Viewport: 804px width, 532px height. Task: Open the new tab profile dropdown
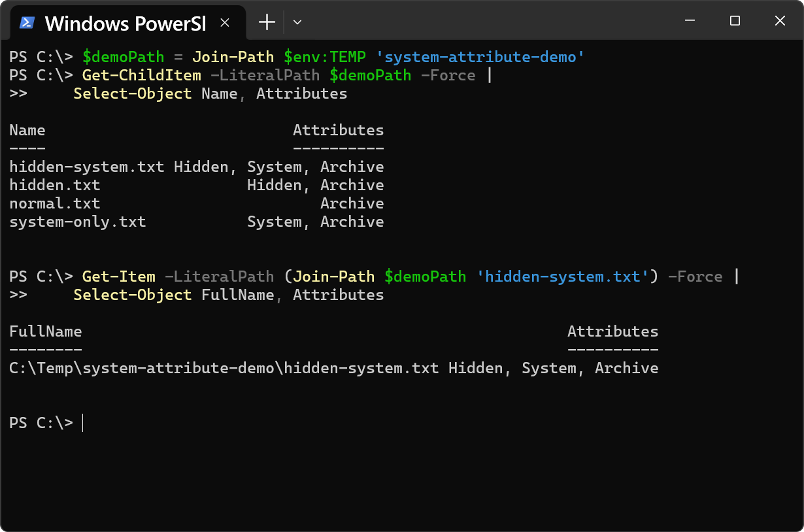pos(297,22)
